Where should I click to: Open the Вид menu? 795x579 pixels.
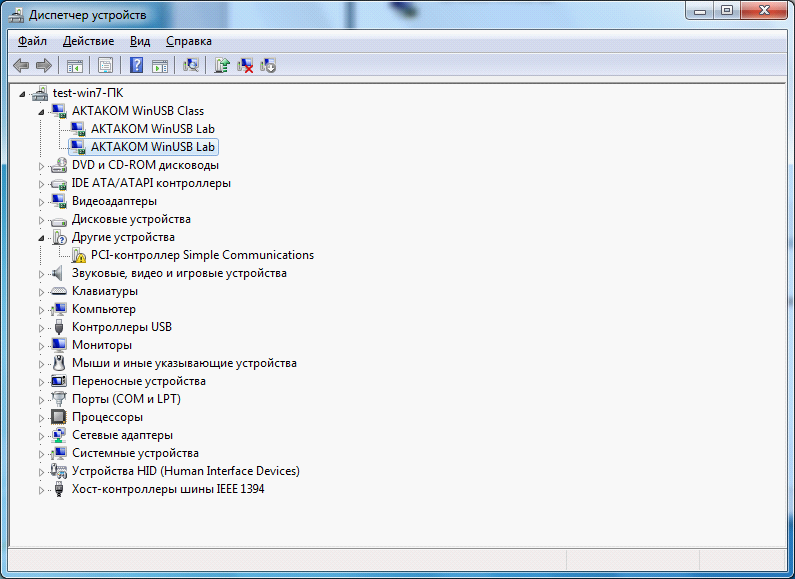(140, 41)
